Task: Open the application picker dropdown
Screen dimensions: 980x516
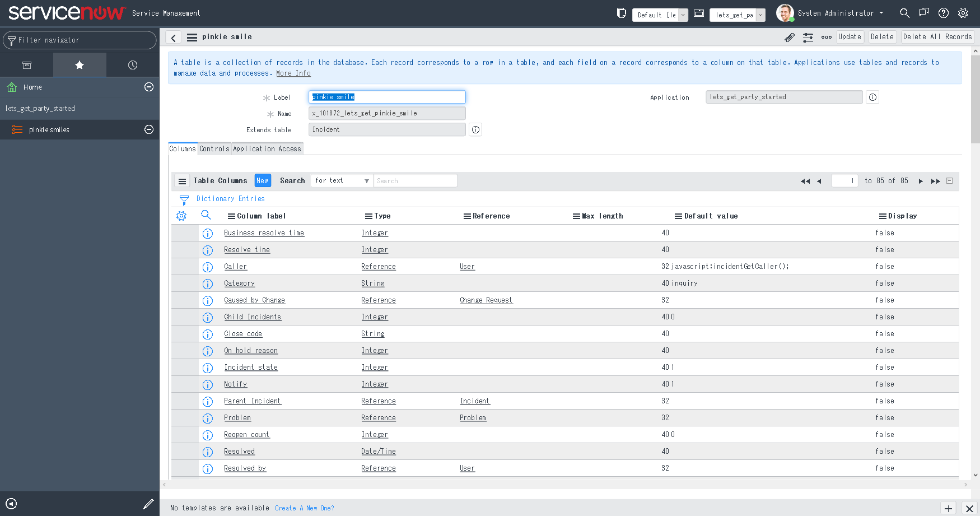Action: pos(759,15)
